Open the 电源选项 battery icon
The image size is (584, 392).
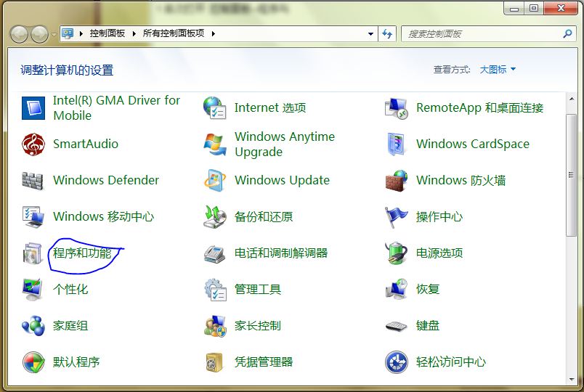(x=396, y=253)
